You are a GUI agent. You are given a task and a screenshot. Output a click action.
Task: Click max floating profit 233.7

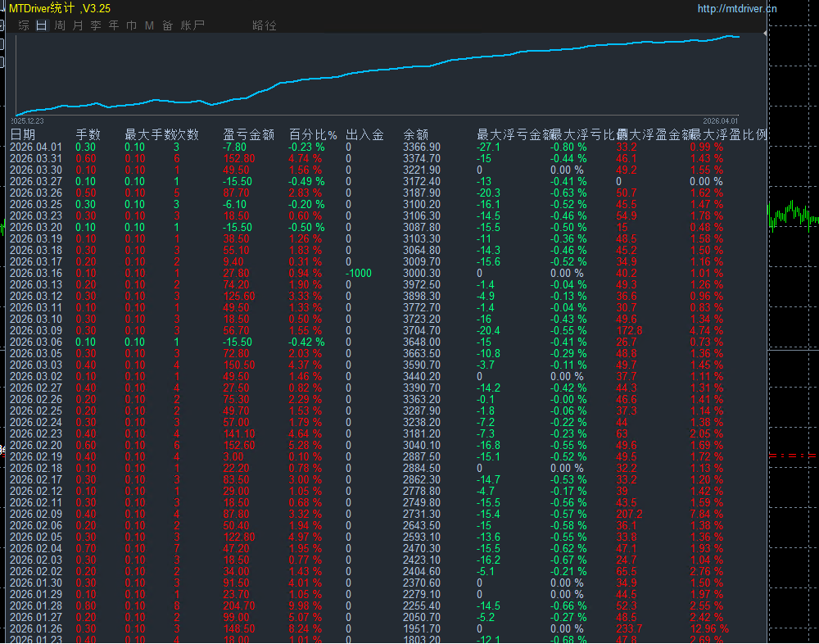click(x=629, y=628)
